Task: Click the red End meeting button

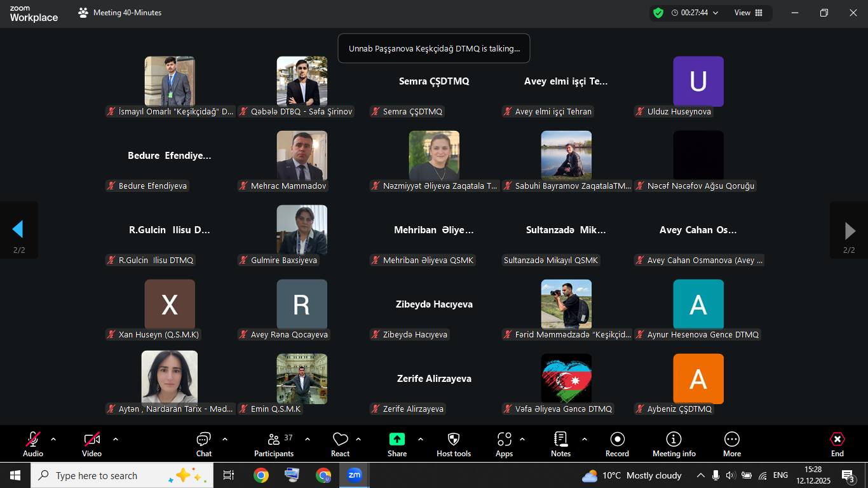Action: coord(837,444)
